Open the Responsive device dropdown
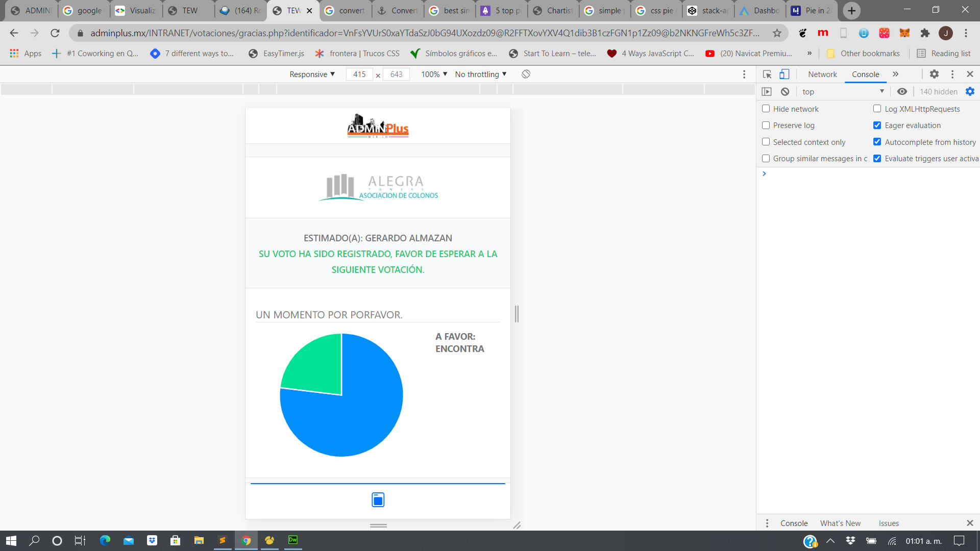Image resolution: width=980 pixels, height=551 pixels. [x=312, y=74]
